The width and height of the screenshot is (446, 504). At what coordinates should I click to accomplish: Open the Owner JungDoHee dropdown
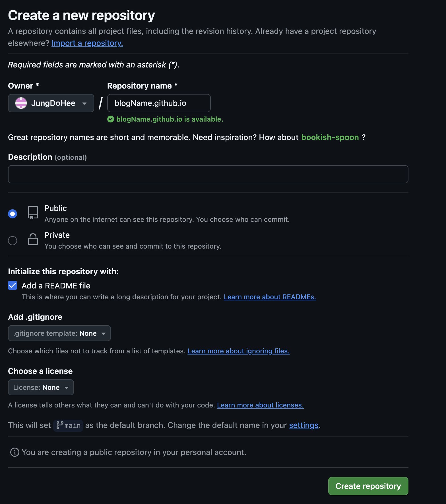point(51,103)
